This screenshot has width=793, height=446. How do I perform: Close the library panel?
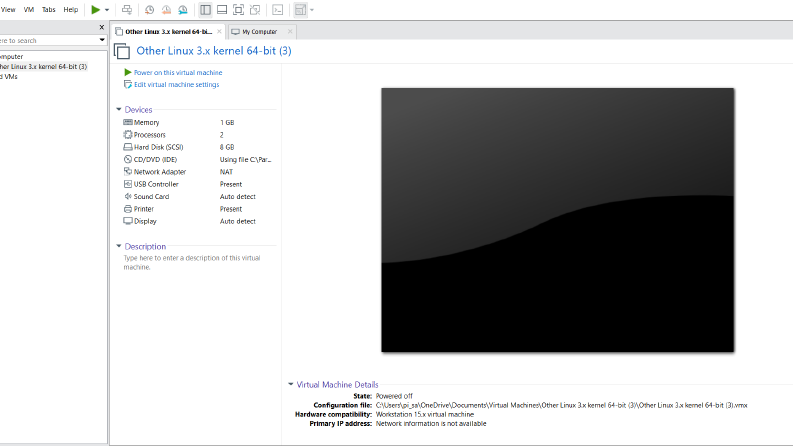click(x=102, y=27)
